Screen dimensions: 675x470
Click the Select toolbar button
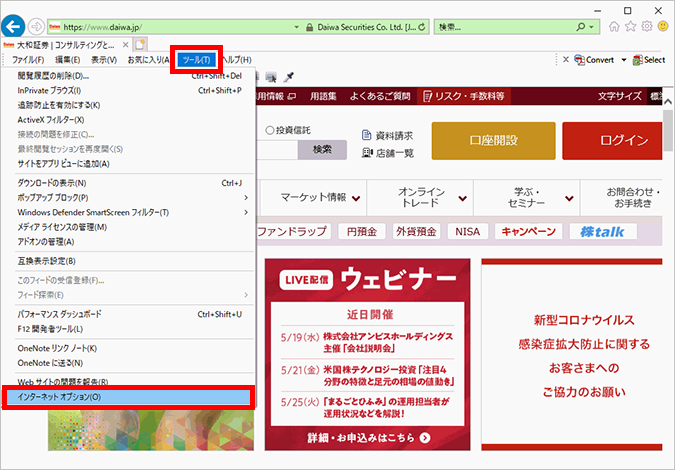[x=649, y=60]
